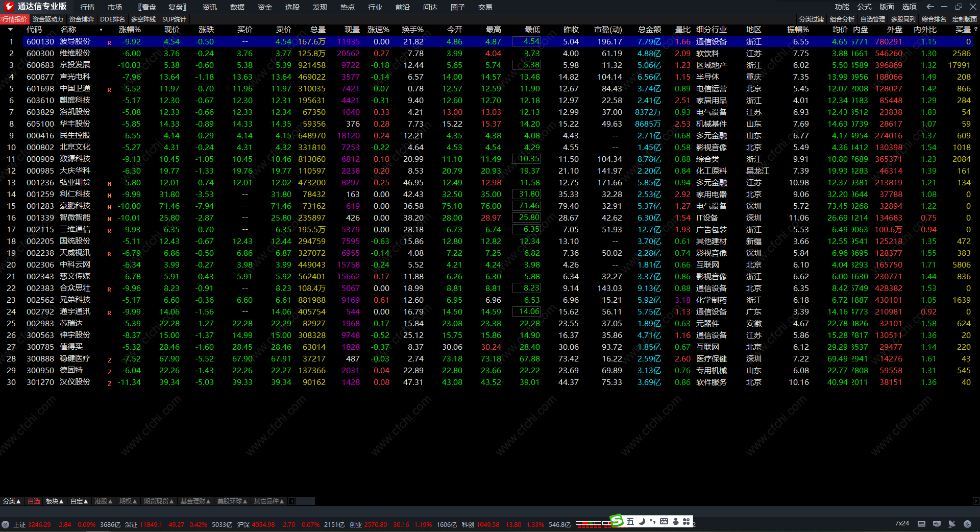Switch to the 多空阵线 tab
Screen dimensions: 980x532
143,19
